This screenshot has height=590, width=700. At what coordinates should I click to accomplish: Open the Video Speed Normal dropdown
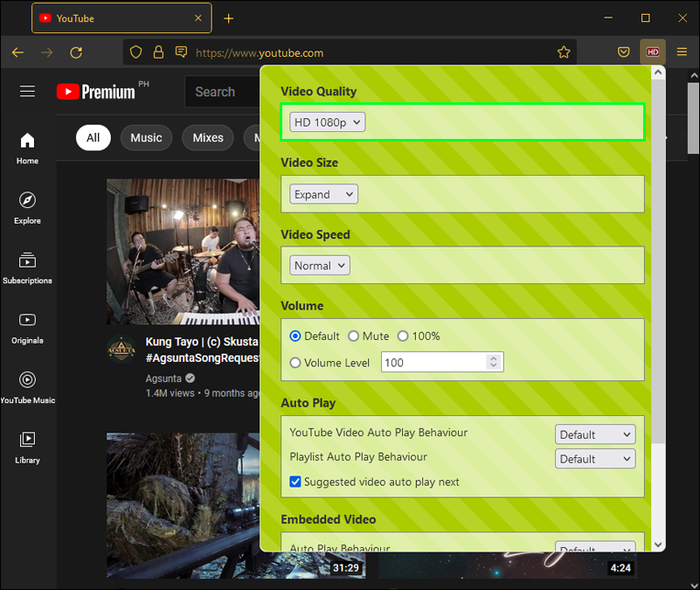point(320,266)
